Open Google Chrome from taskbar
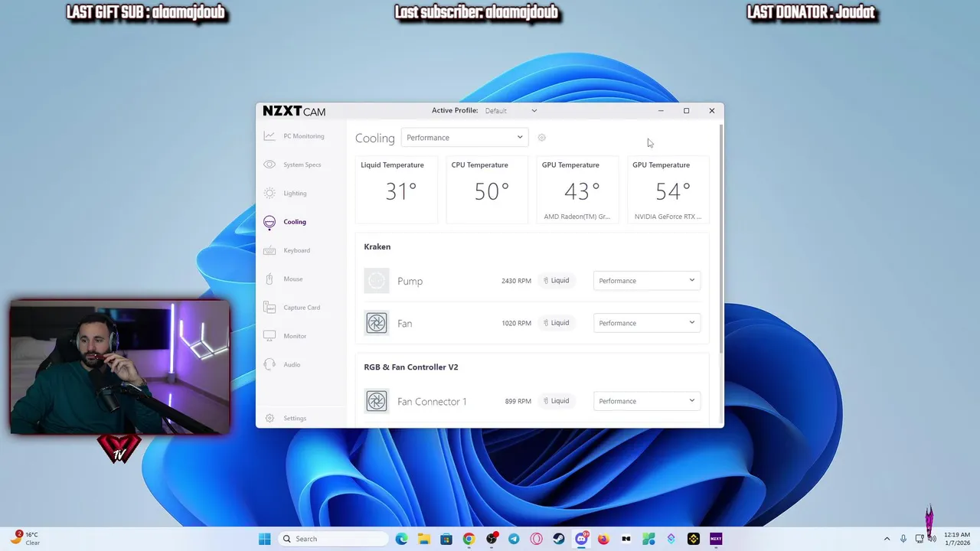 [x=469, y=539]
